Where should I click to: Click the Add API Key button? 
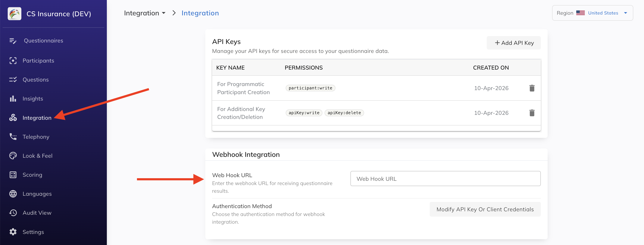513,43
